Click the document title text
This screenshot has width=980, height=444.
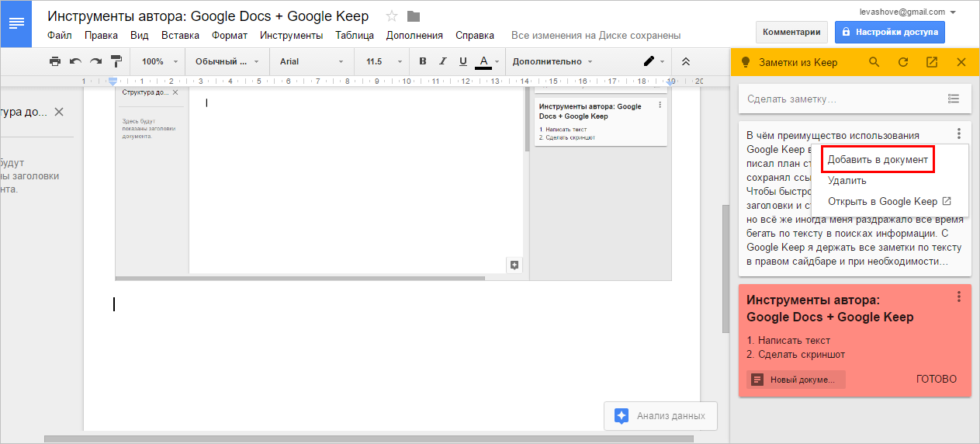click(x=208, y=16)
